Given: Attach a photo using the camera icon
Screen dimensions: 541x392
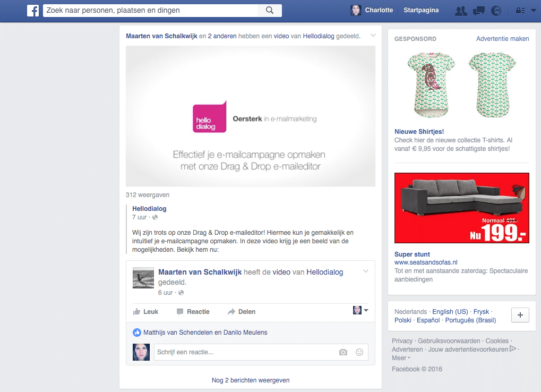Looking at the screenshot, I should [x=343, y=352].
